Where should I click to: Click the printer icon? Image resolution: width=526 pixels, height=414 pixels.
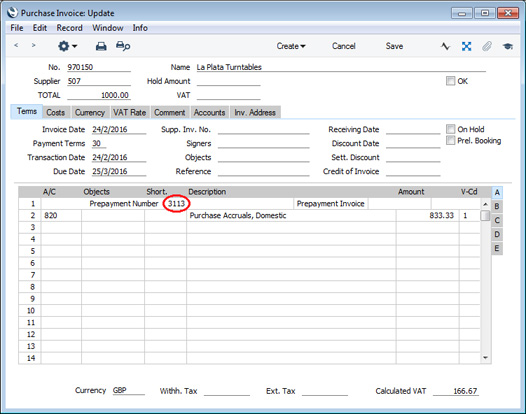point(101,46)
